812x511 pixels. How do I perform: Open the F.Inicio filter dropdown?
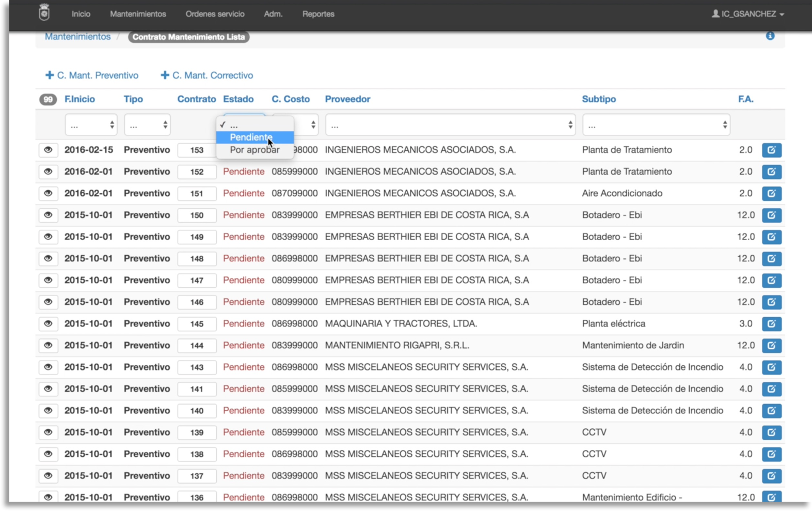tap(91, 125)
